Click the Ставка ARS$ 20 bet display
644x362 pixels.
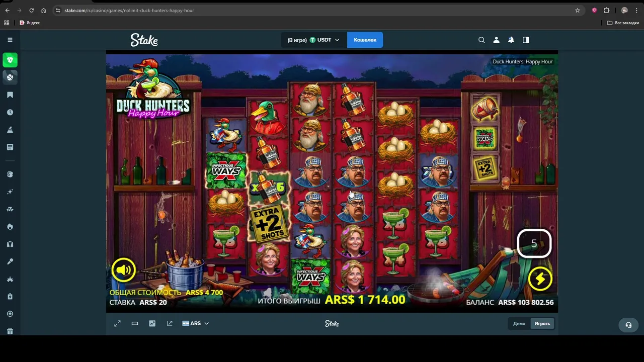(138, 302)
